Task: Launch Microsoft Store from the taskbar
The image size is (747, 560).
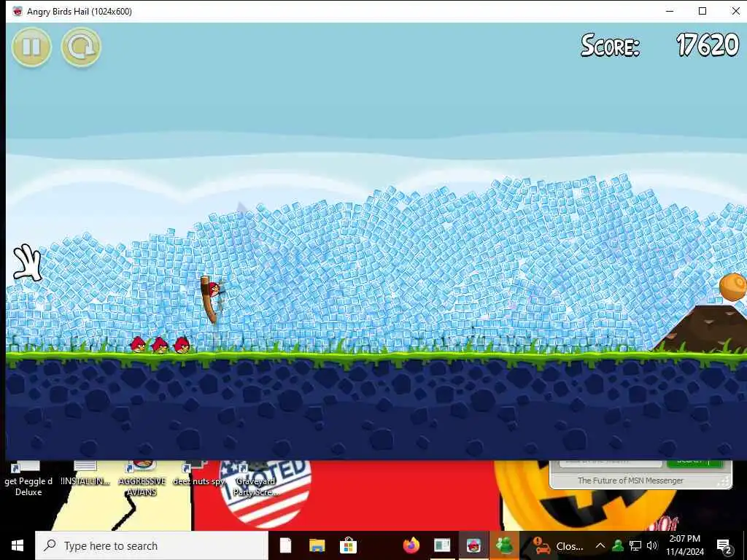Action: tap(348, 545)
